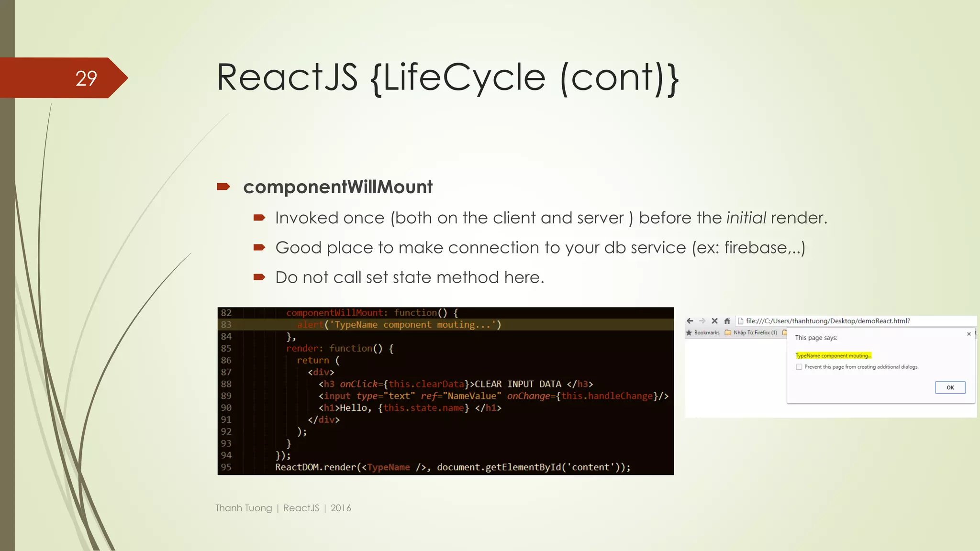Stop page loading with X icon
The height and width of the screenshot is (551, 980).
point(714,321)
